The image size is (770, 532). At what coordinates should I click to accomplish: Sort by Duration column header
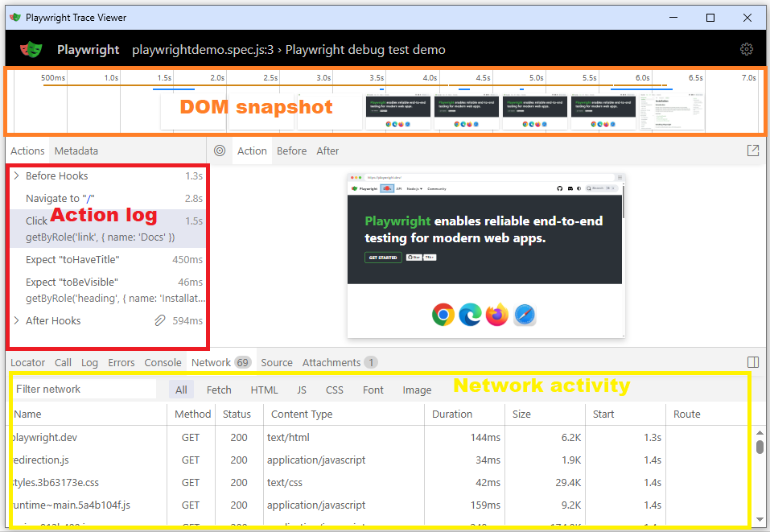tap(464, 414)
